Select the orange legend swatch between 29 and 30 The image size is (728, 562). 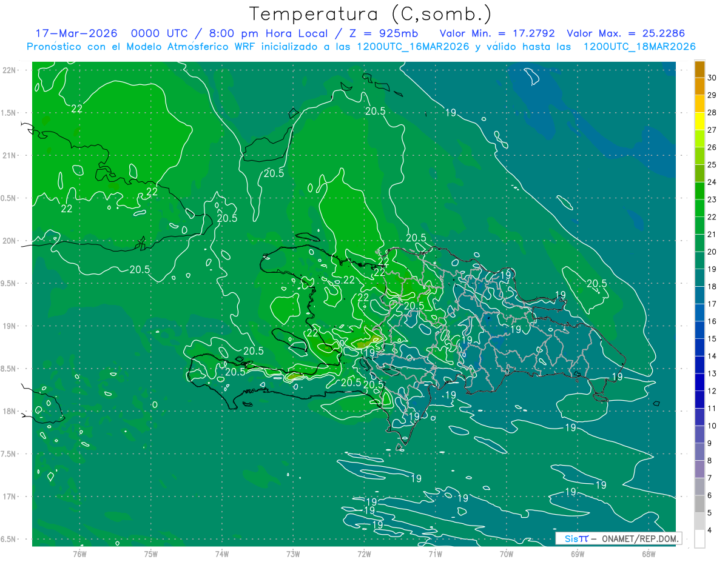[699, 86]
